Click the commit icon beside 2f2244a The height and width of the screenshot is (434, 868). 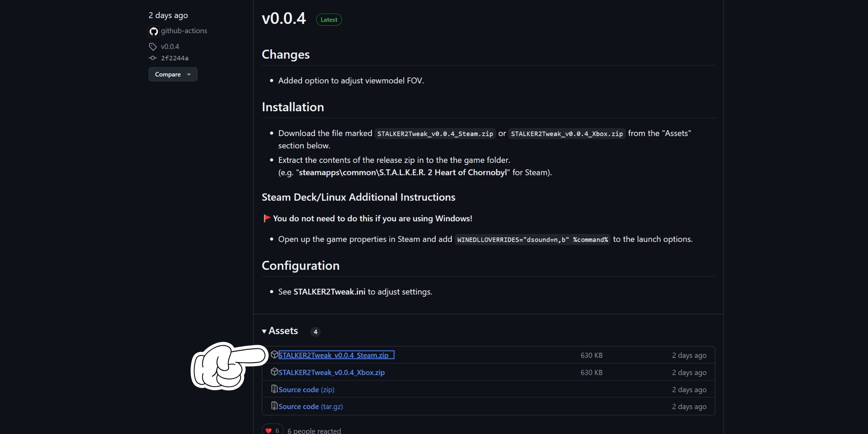click(x=153, y=58)
